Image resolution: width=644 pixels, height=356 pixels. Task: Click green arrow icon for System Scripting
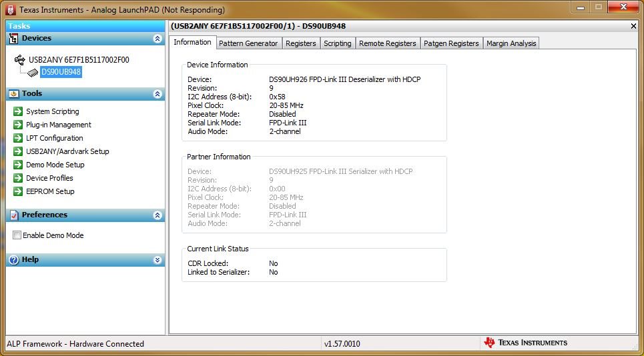point(17,111)
